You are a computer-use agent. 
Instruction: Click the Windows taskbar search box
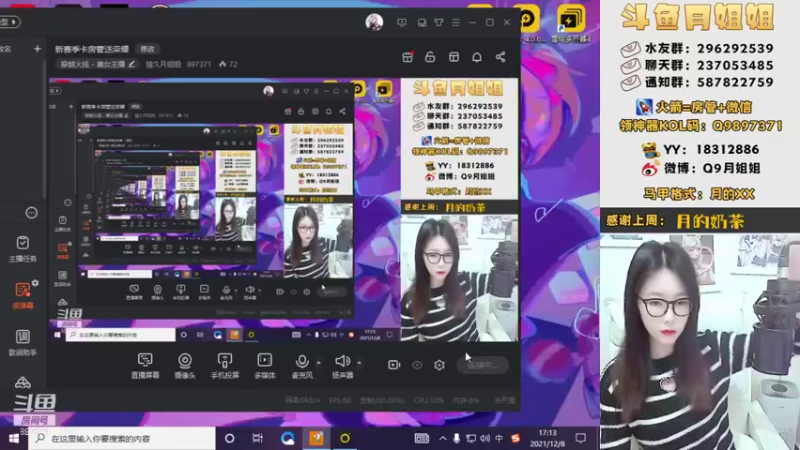click(121, 438)
